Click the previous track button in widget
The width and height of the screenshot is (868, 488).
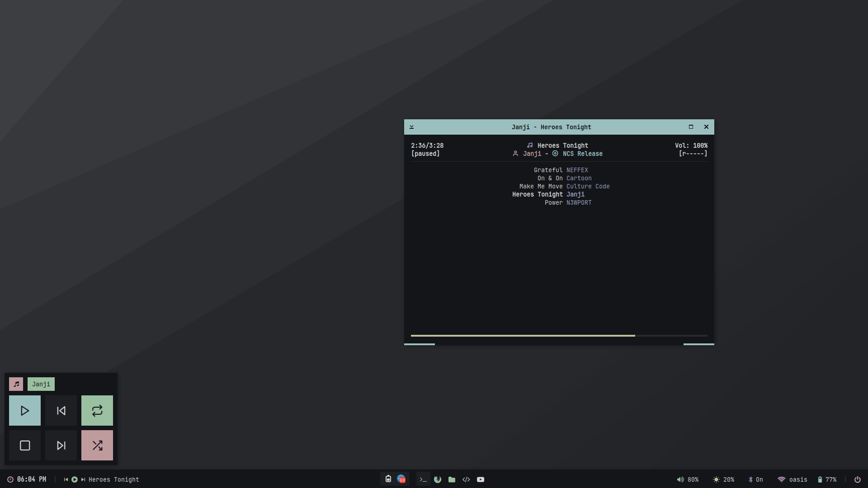tap(61, 411)
